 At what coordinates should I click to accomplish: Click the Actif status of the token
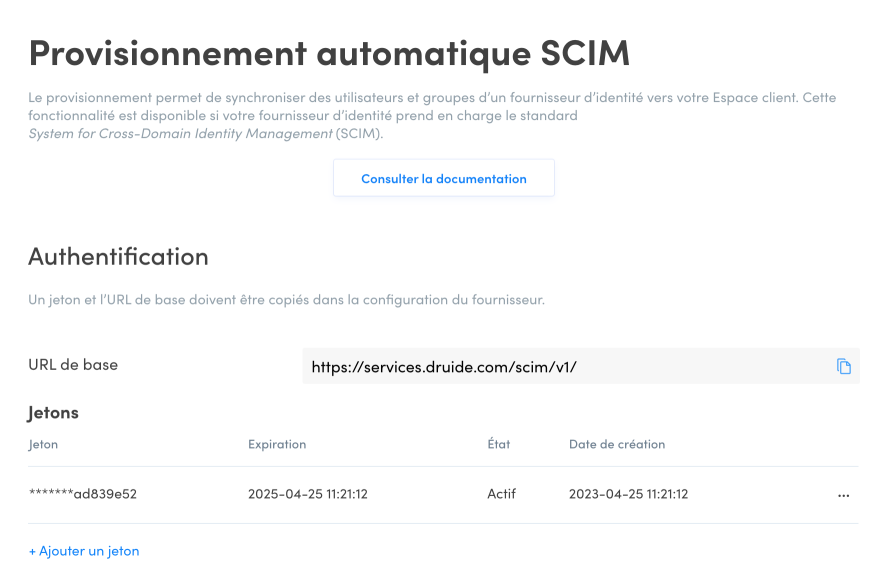[x=503, y=494]
